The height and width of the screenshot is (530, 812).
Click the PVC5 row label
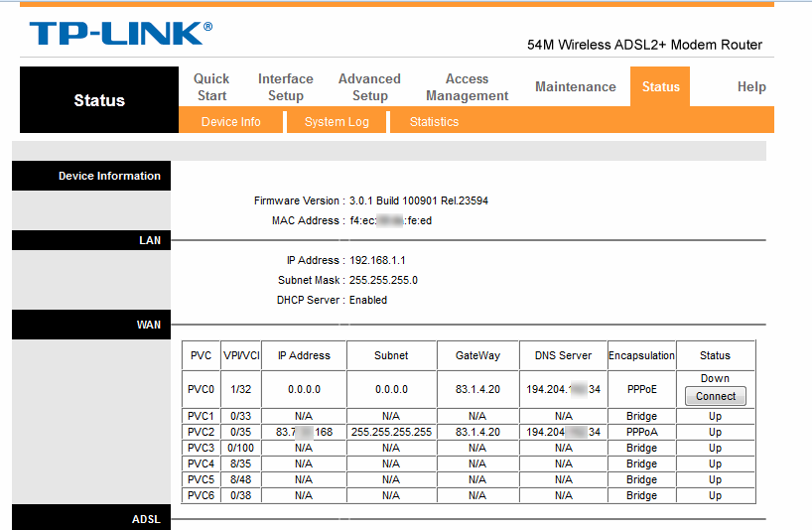click(x=201, y=479)
